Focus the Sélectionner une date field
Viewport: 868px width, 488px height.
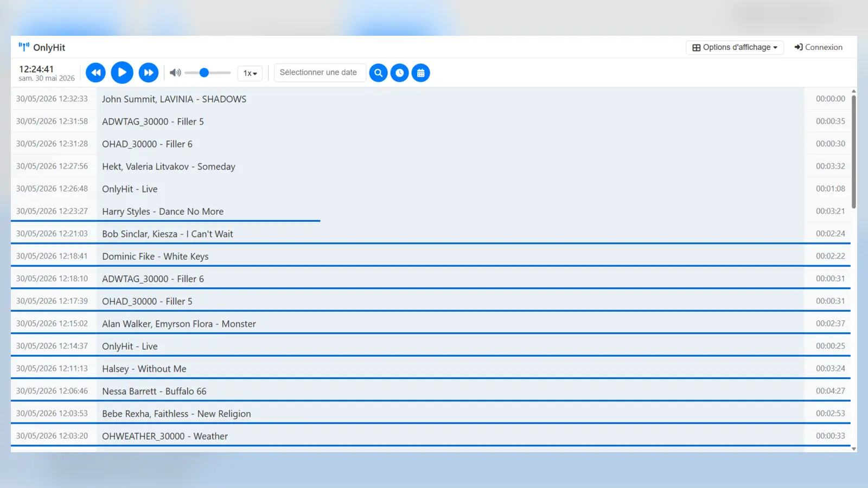[320, 73]
